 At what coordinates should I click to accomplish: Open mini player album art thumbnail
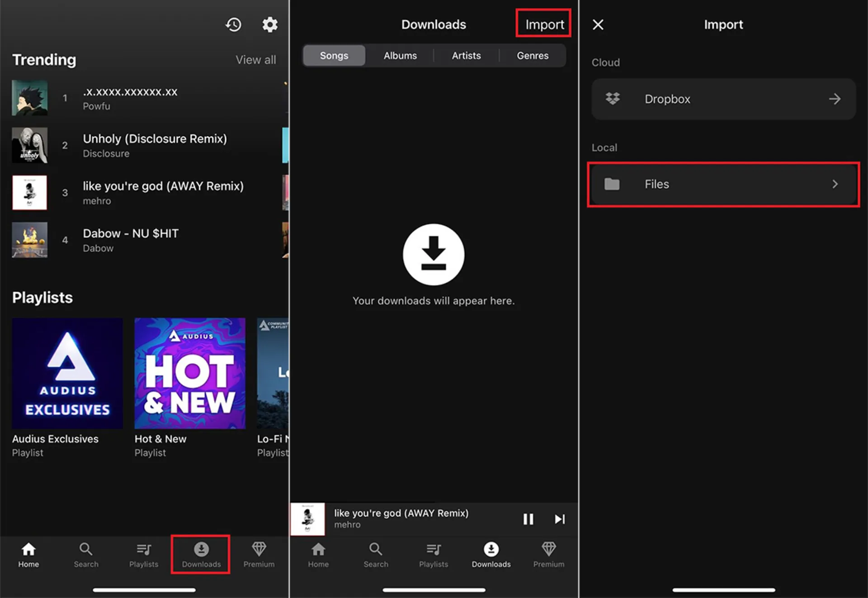307,519
